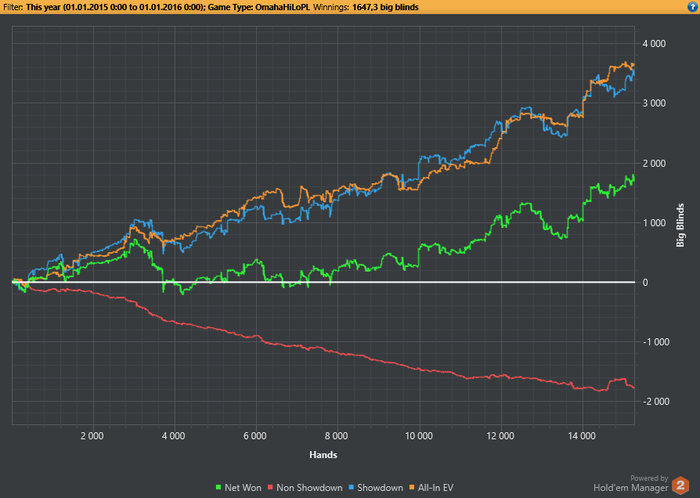
Task: Click the blue help icon in filter bar
Action: 693,6
